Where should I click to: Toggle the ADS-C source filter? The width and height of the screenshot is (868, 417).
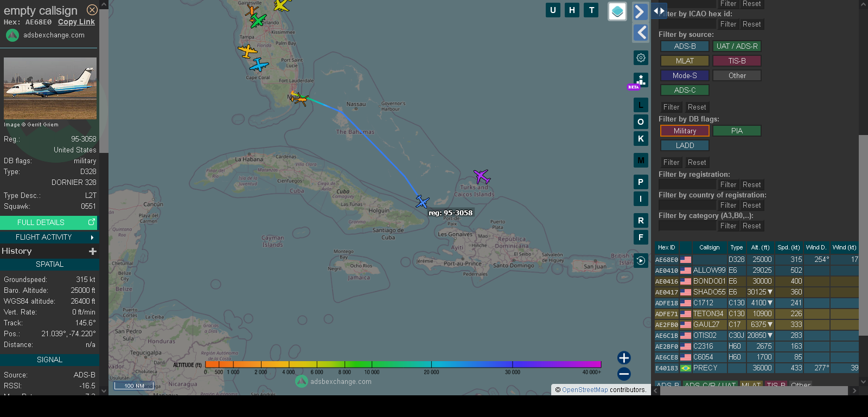(x=685, y=91)
